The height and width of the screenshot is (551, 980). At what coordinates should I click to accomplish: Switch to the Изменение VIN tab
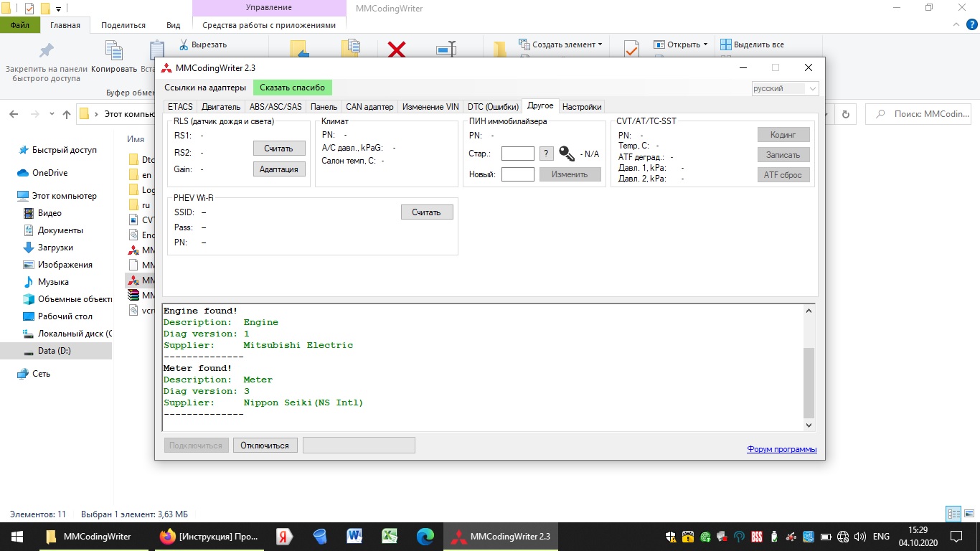pyautogui.click(x=430, y=107)
